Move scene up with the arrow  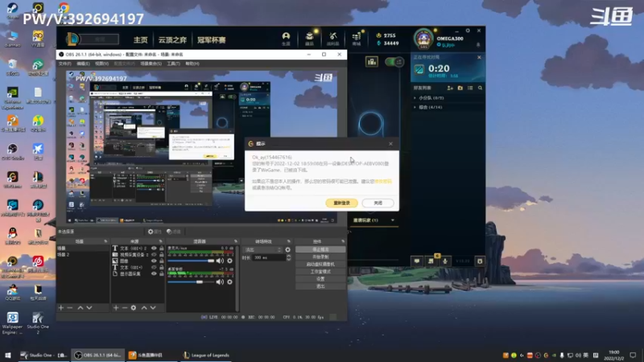[80, 308]
